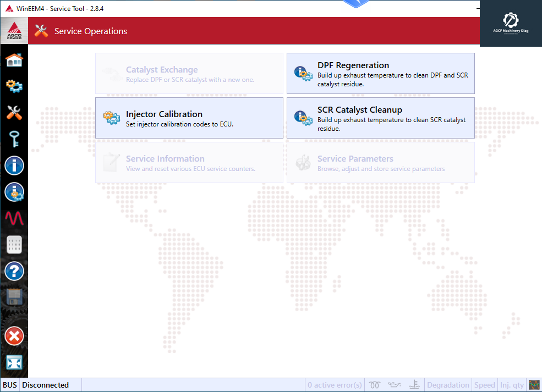Open Injector Calibration operation

[189, 118]
